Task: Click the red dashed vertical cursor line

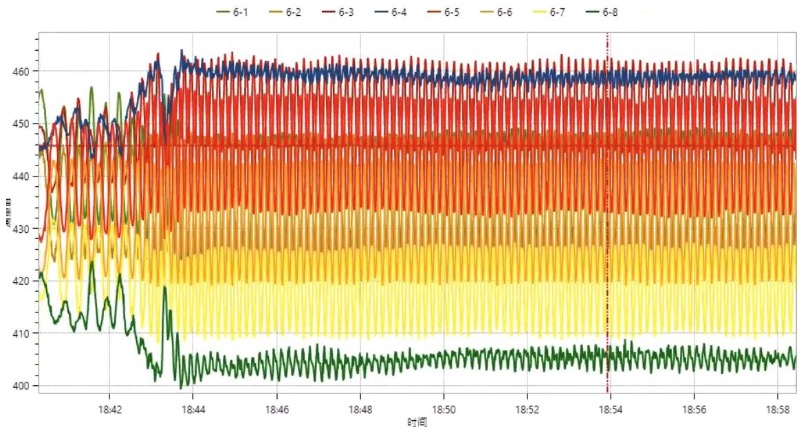Action: [x=608, y=212]
